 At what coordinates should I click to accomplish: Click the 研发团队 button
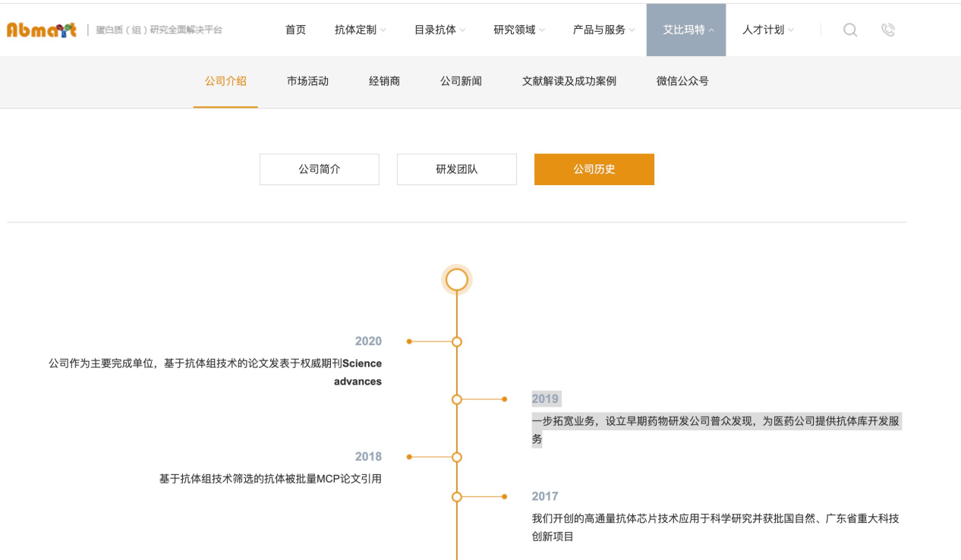pos(456,169)
